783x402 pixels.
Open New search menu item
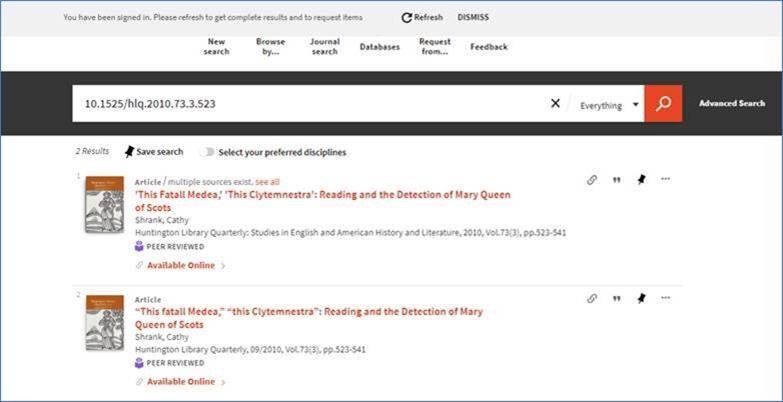pos(216,46)
